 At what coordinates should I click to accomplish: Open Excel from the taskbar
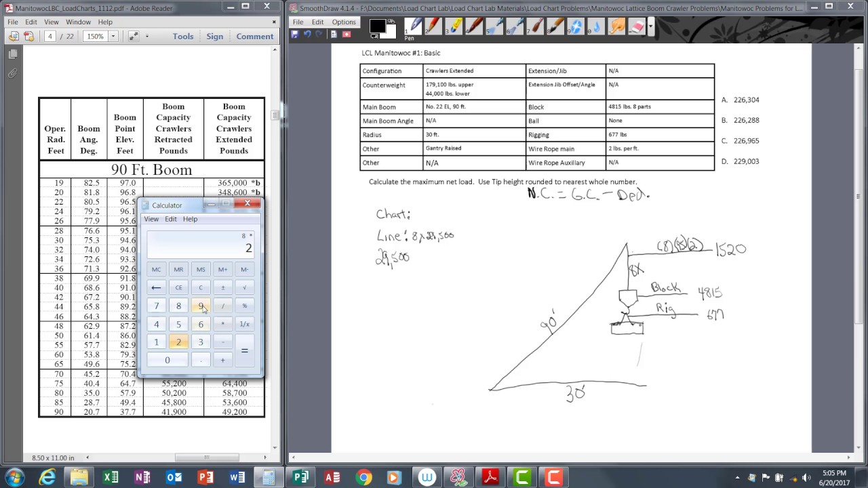111,477
